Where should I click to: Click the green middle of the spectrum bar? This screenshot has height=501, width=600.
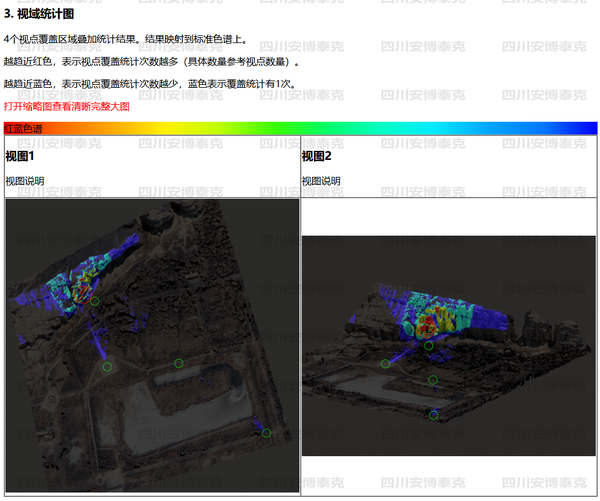[300, 128]
